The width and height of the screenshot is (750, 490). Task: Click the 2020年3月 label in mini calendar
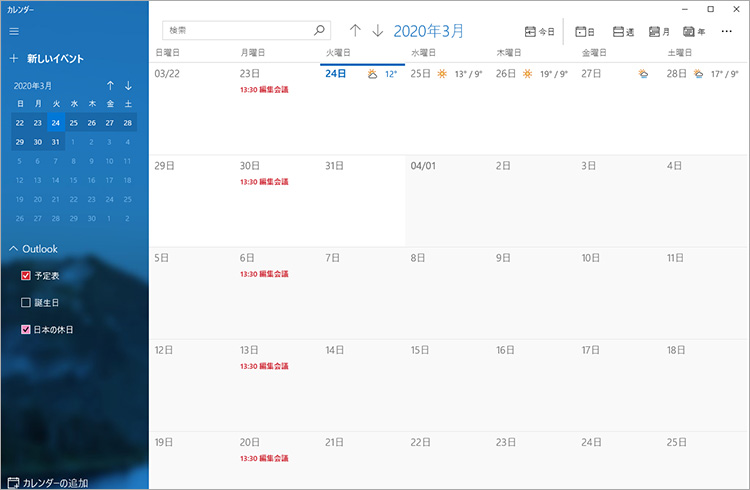(x=33, y=86)
